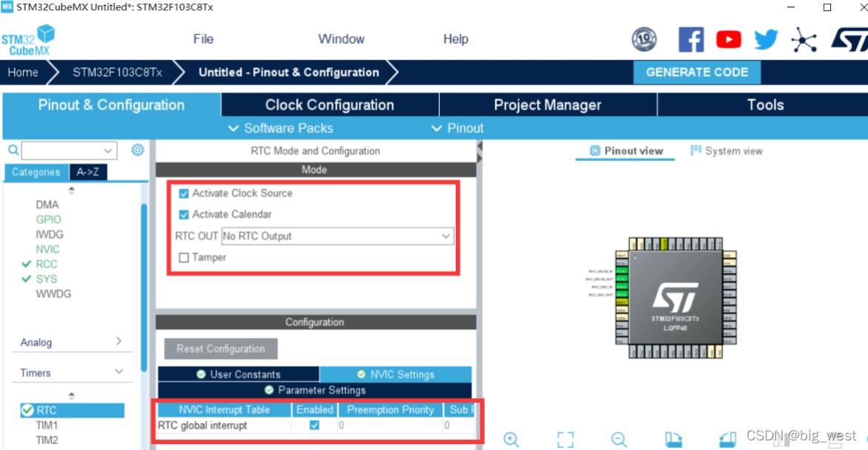Select RCC in the peripheral list
The height and width of the screenshot is (450, 868).
point(47,265)
